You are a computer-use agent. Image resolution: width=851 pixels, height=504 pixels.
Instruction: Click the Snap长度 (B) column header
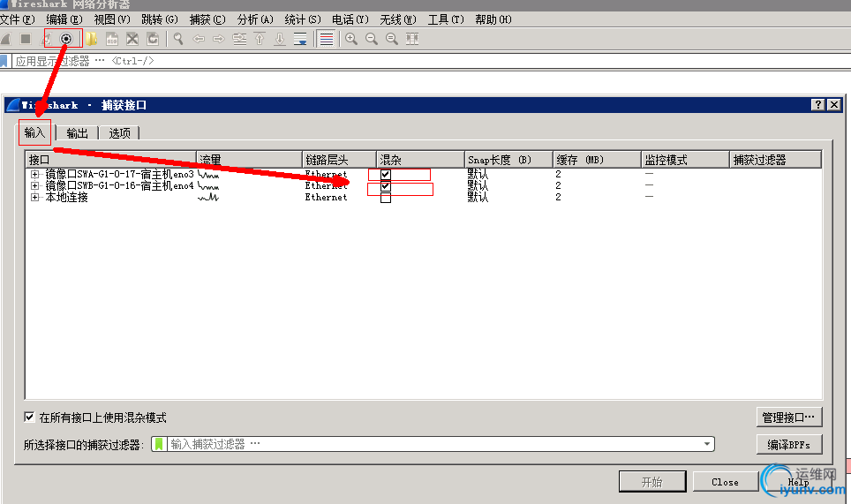coord(509,160)
